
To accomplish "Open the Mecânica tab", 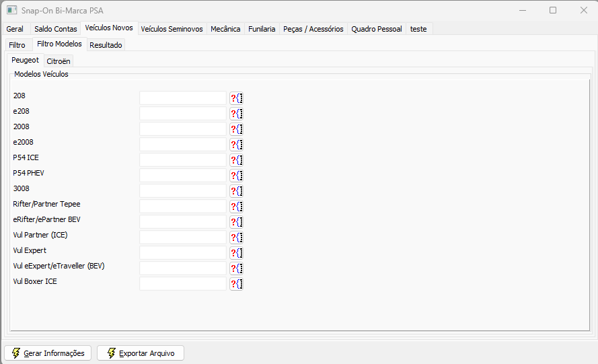I will 225,29.
